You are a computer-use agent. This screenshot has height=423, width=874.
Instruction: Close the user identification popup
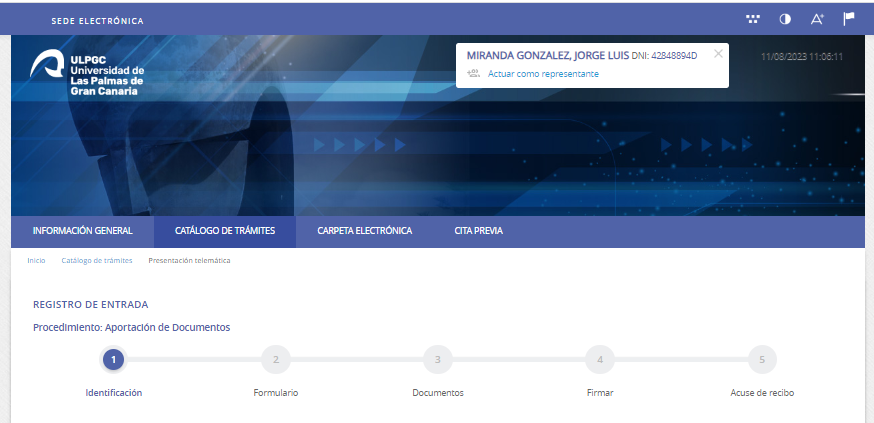pyautogui.click(x=718, y=54)
